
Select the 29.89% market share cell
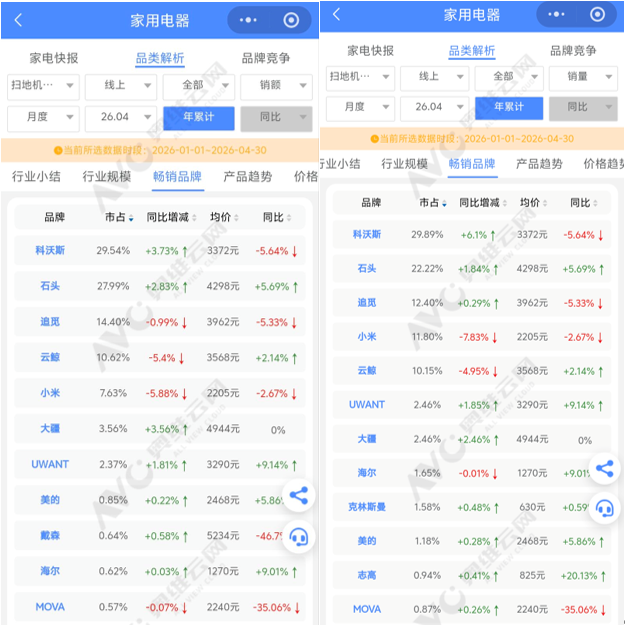coord(427,235)
